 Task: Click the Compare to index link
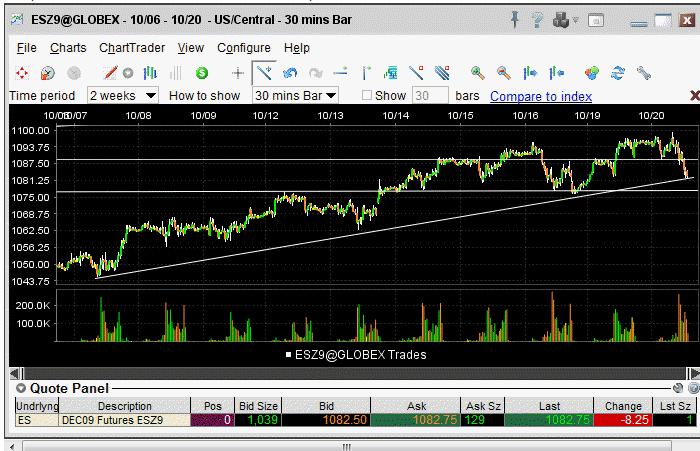click(540, 96)
